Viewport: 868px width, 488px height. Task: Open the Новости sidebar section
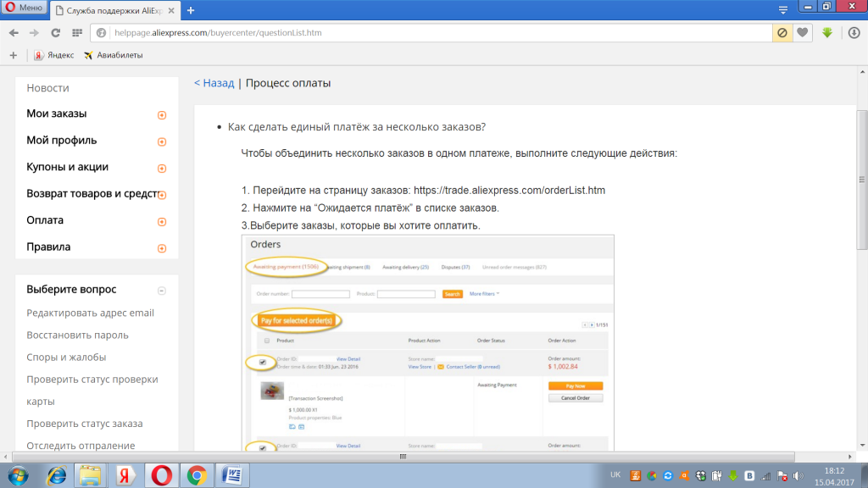click(x=47, y=88)
